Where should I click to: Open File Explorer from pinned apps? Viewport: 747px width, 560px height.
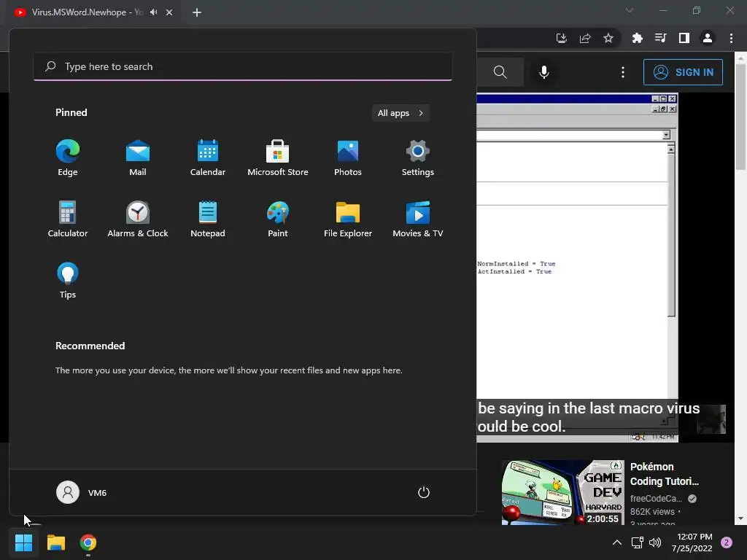click(348, 219)
